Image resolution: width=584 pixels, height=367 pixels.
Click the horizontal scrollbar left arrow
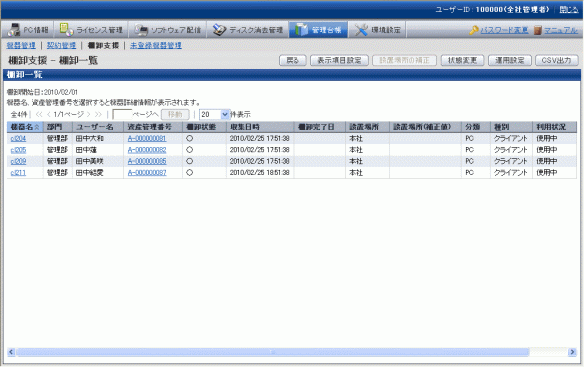point(11,352)
